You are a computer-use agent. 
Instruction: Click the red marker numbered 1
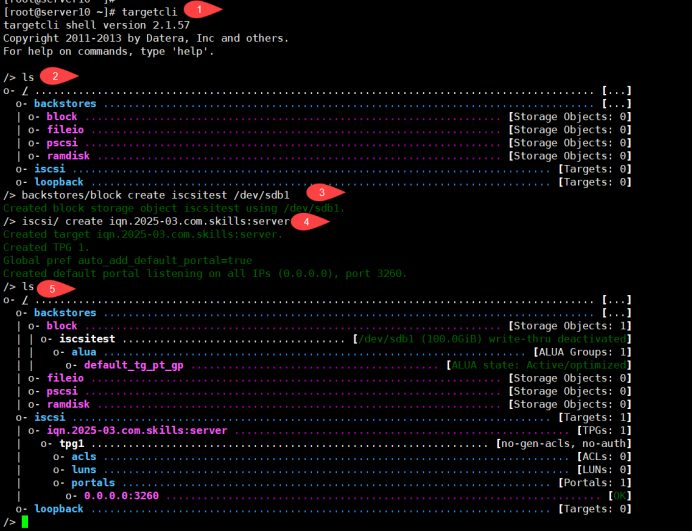click(199, 9)
